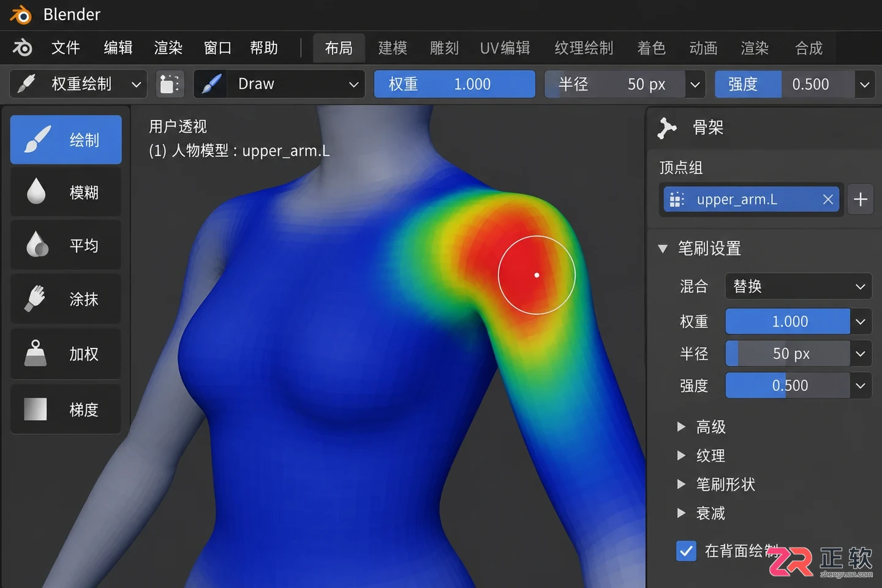Click the Draw brush preview icon
The height and width of the screenshot is (588, 882).
coord(211,84)
